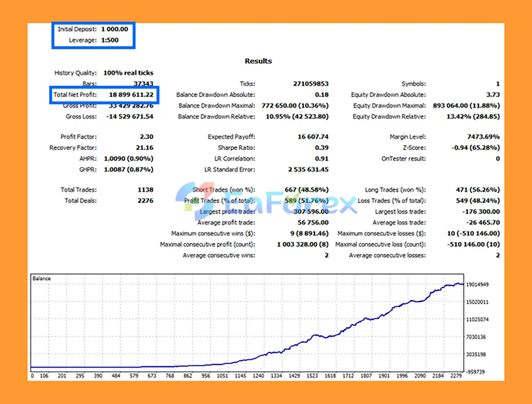Click the 1051 tick on the chart axis
The image size is (532, 404).
[x=222, y=376]
